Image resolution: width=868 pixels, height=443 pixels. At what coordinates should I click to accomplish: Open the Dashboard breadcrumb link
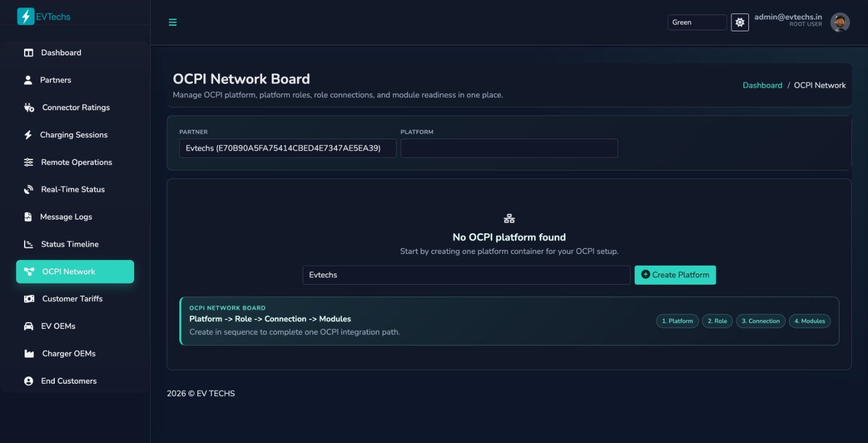762,85
